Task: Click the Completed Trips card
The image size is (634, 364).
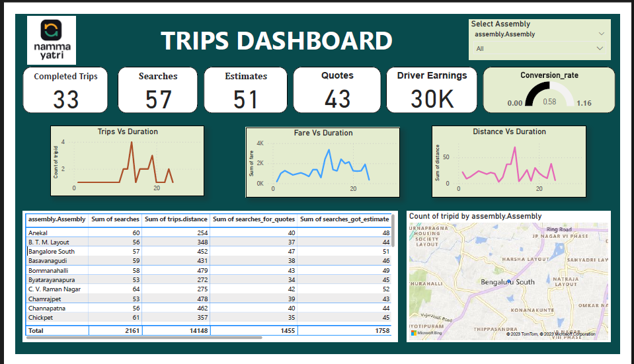Action: [x=65, y=89]
